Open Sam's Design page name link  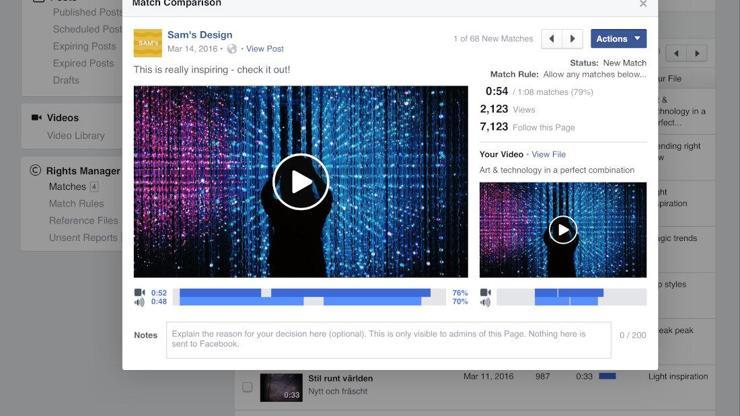pyautogui.click(x=200, y=35)
